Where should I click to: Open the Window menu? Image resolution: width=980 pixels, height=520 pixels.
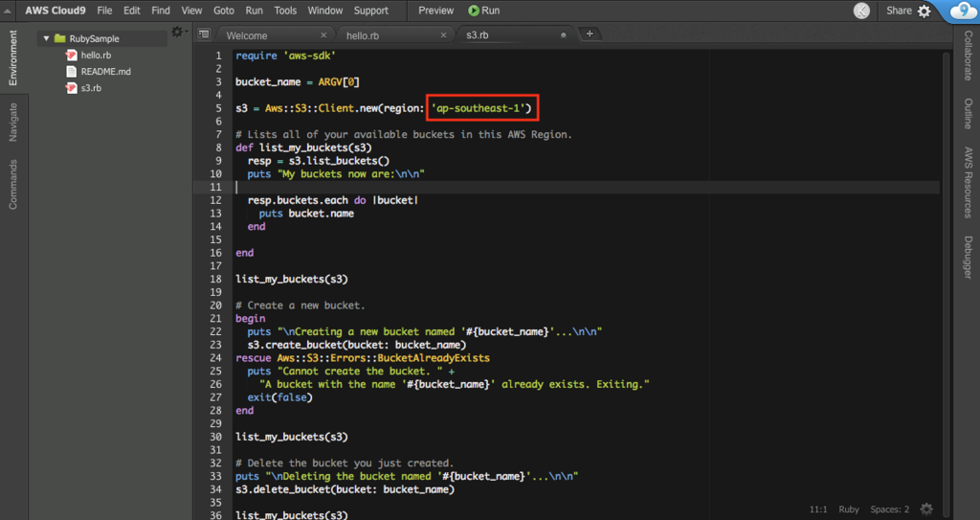tap(325, 11)
